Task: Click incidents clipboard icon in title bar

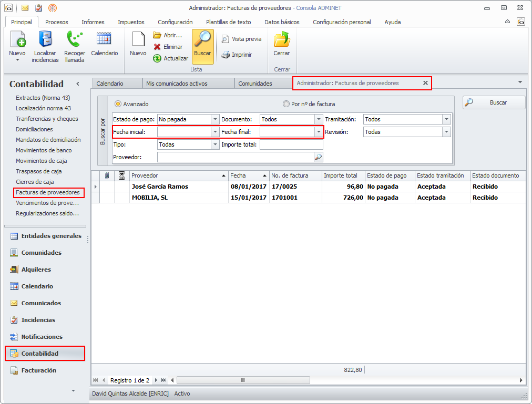Action: tap(39, 7)
